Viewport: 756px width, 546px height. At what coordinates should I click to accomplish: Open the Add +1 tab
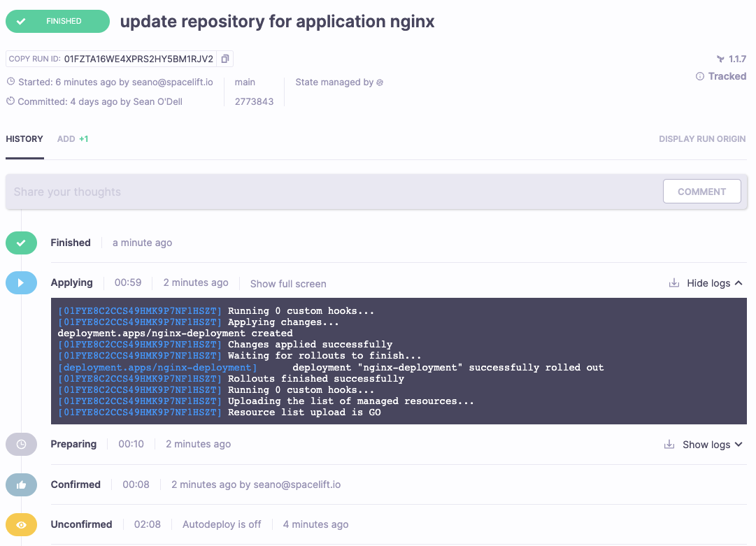(73, 139)
